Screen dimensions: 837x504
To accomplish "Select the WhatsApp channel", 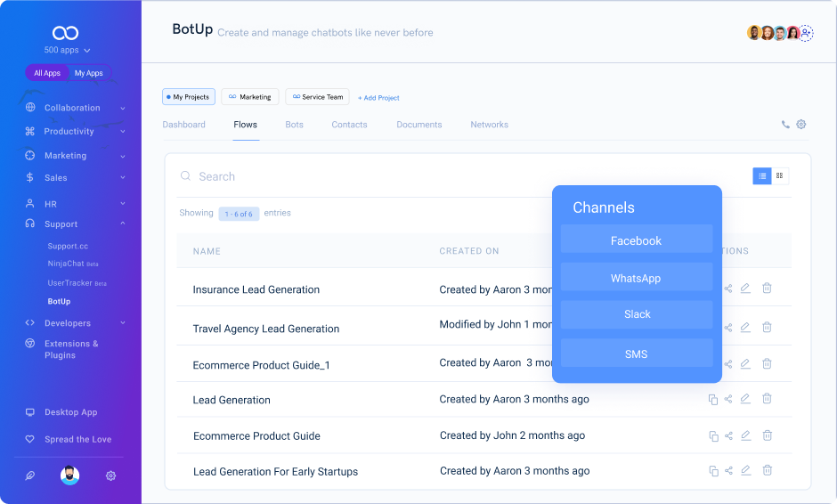I will 636,279.
